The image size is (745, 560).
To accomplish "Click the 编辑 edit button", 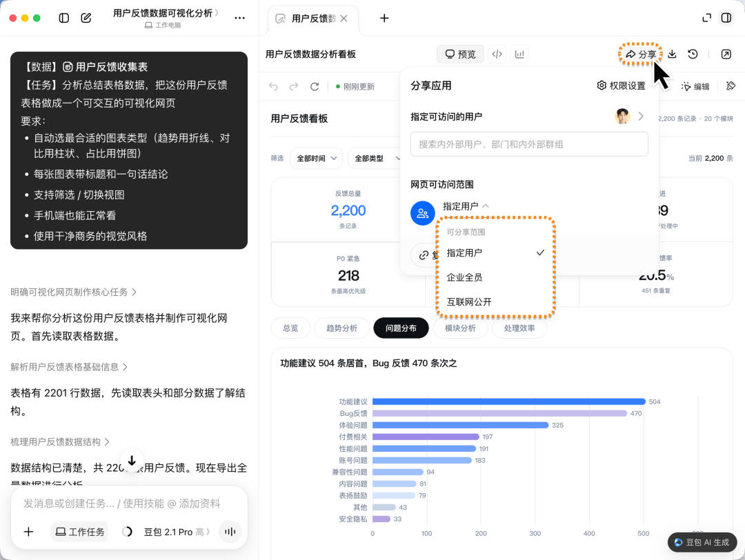I will coord(695,86).
